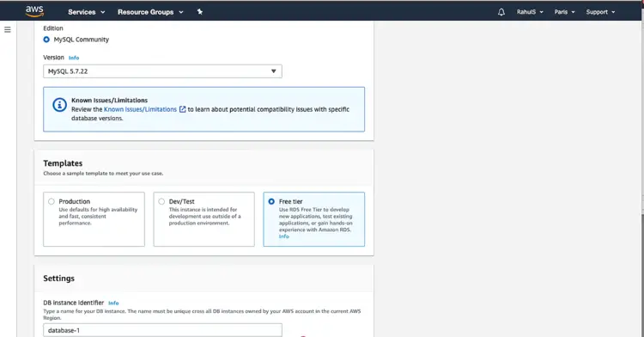Click the 'Choose a sample template' description
The image size is (644, 337).
point(103,174)
